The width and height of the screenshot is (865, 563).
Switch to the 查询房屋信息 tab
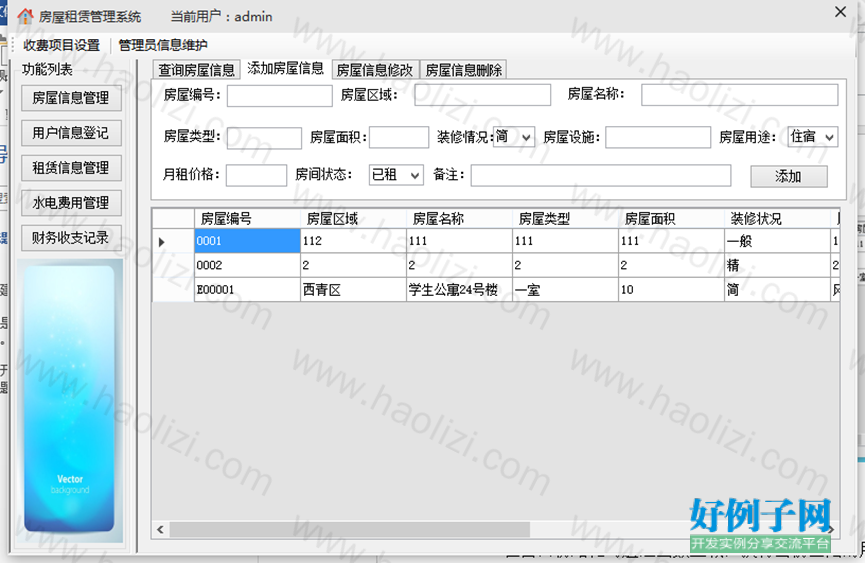(196, 70)
